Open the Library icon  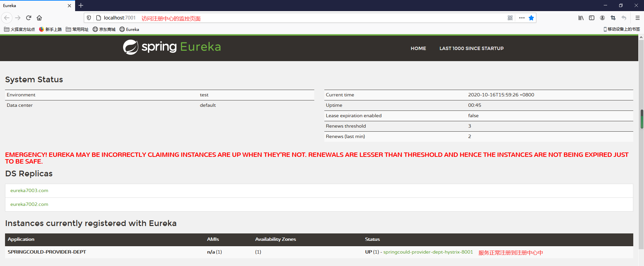pos(581,18)
